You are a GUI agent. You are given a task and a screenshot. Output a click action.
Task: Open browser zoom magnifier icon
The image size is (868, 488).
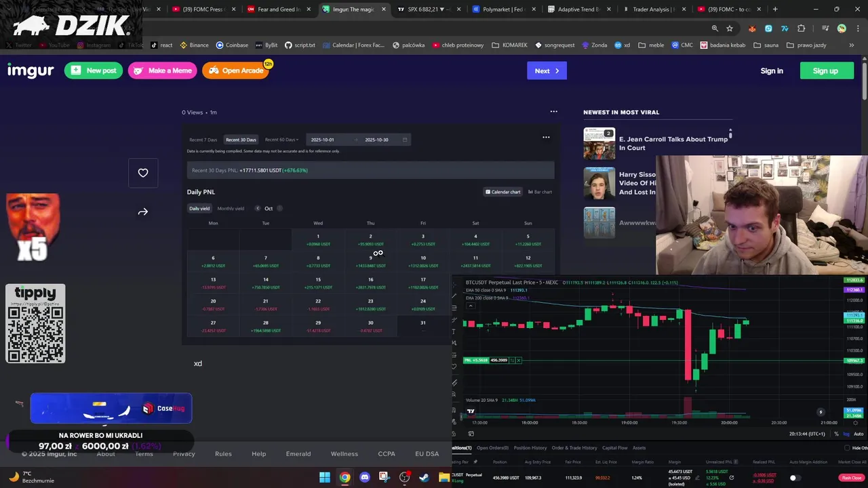pyautogui.click(x=715, y=28)
